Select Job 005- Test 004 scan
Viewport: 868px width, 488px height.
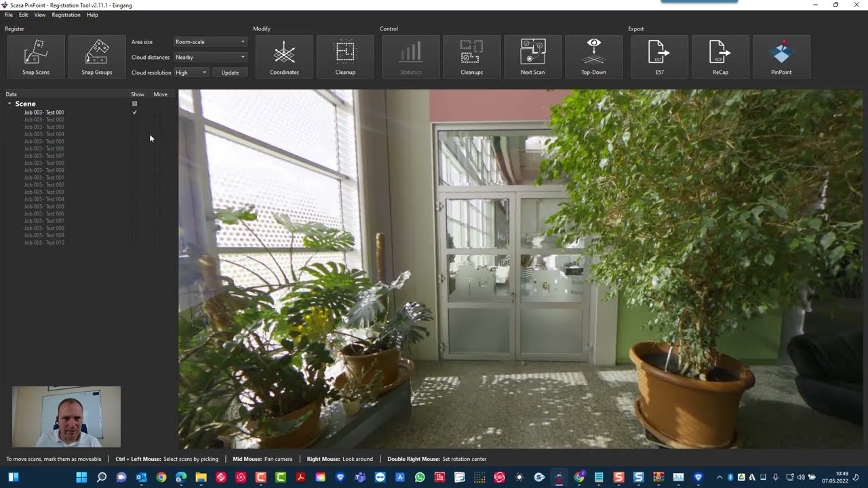[44, 199]
